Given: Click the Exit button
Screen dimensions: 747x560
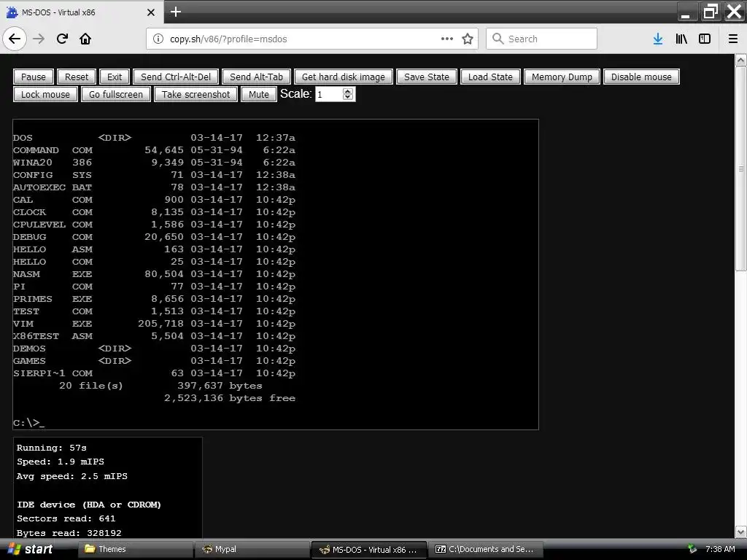Looking at the screenshot, I should (x=115, y=77).
